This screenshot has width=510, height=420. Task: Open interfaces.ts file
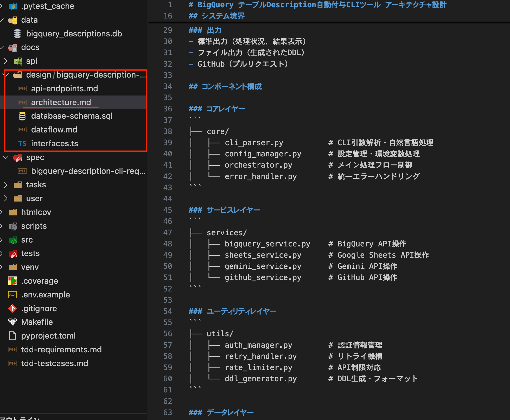(x=55, y=143)
